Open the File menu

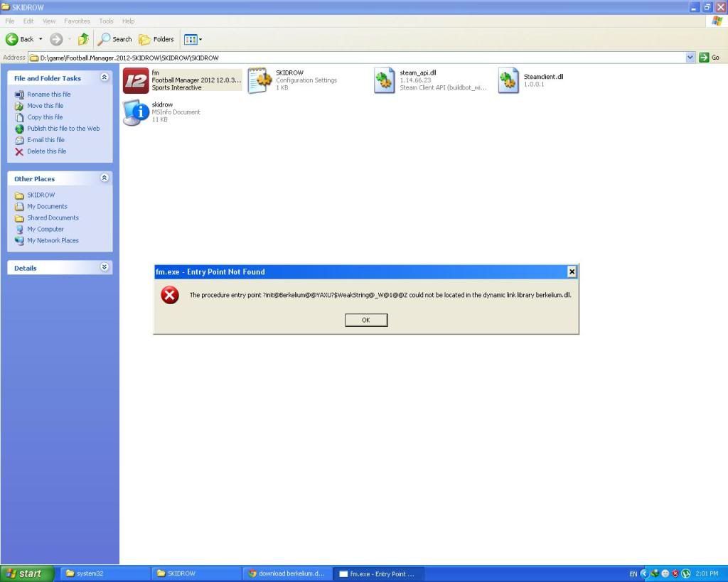tap(10, 21)
